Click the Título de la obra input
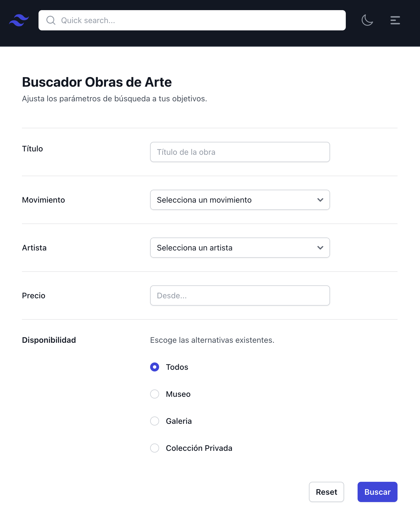 pos(240,152)
